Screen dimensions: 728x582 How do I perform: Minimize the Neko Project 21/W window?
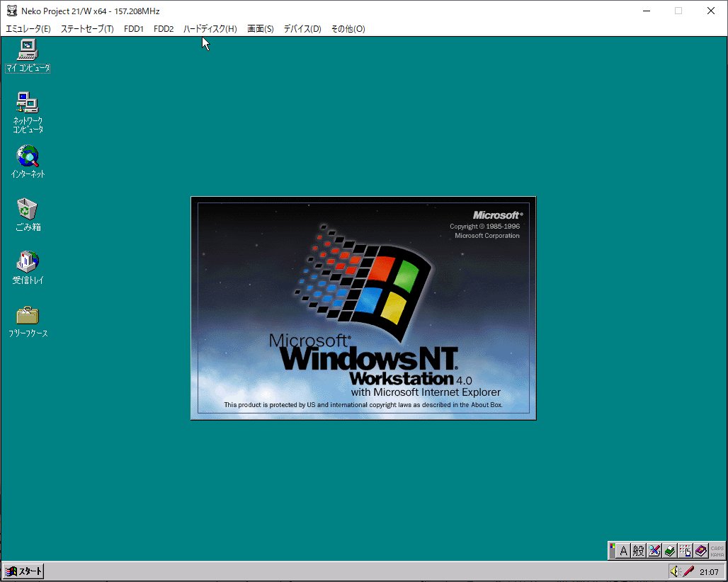647,11
